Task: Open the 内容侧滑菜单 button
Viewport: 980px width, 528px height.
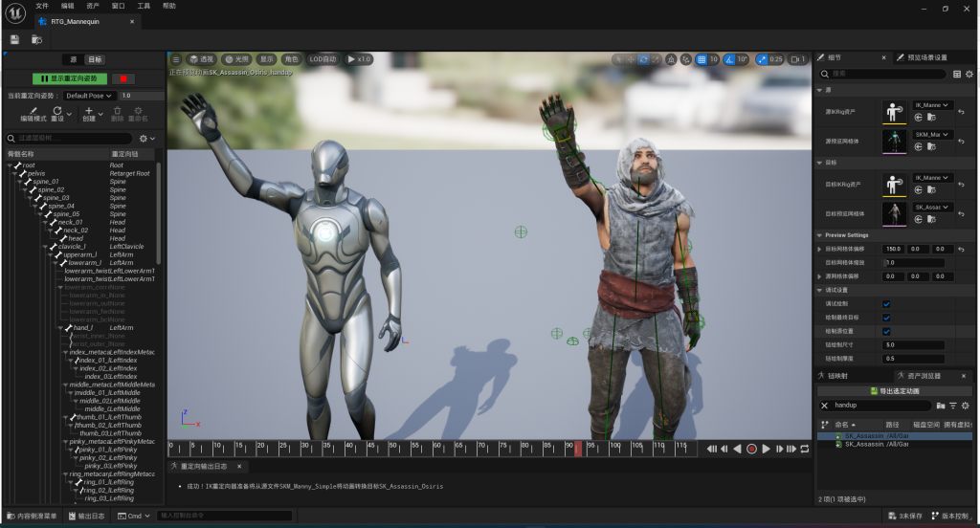Action: 32,516
